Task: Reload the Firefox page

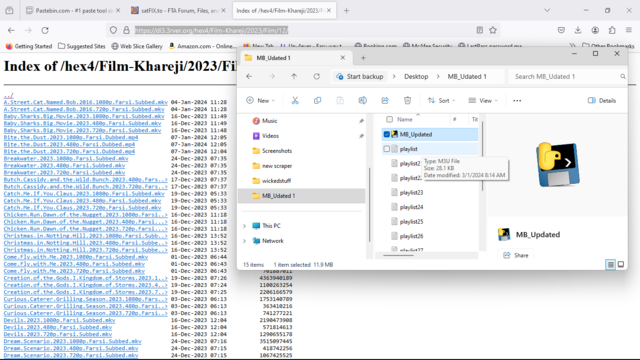Action: click(45, 30)
